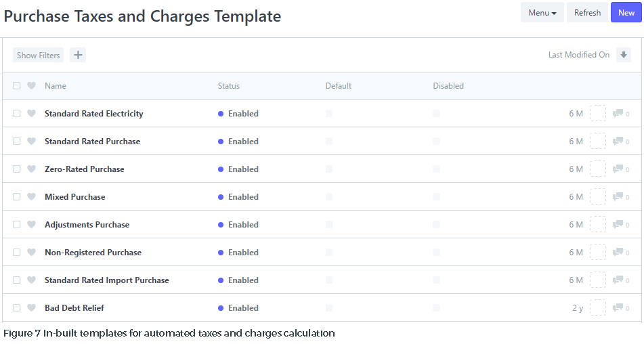Image resolution: width=644 pixels, height=344 pixels.
Task: Open comments on Non-Registered Purchase row
Action: [x=621, y=253]
